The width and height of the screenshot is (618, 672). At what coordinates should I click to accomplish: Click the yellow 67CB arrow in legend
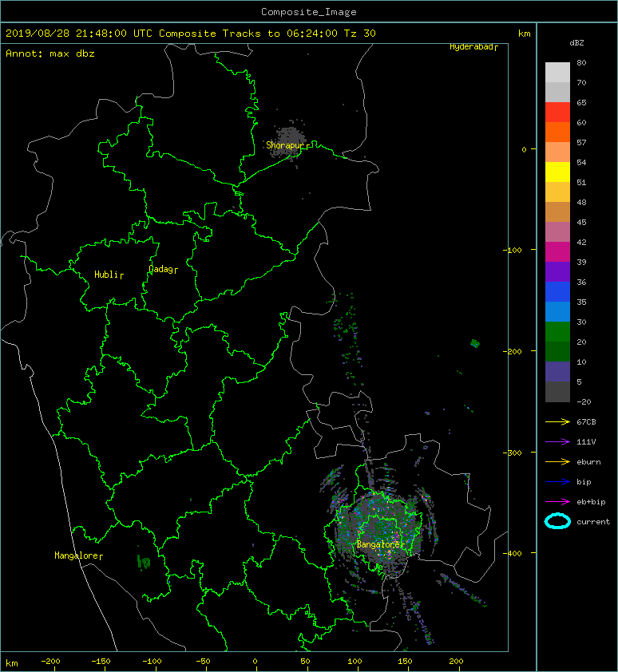(x=557, y=421)
